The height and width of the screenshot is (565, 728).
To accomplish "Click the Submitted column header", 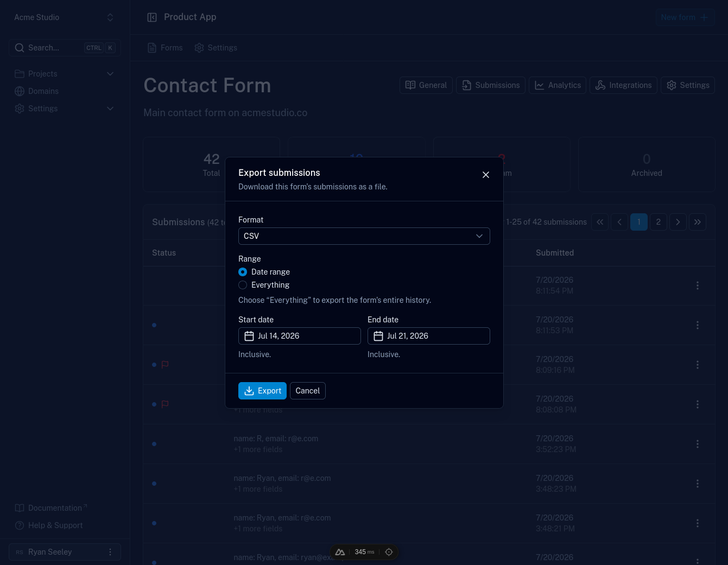I will coord(555,253).
